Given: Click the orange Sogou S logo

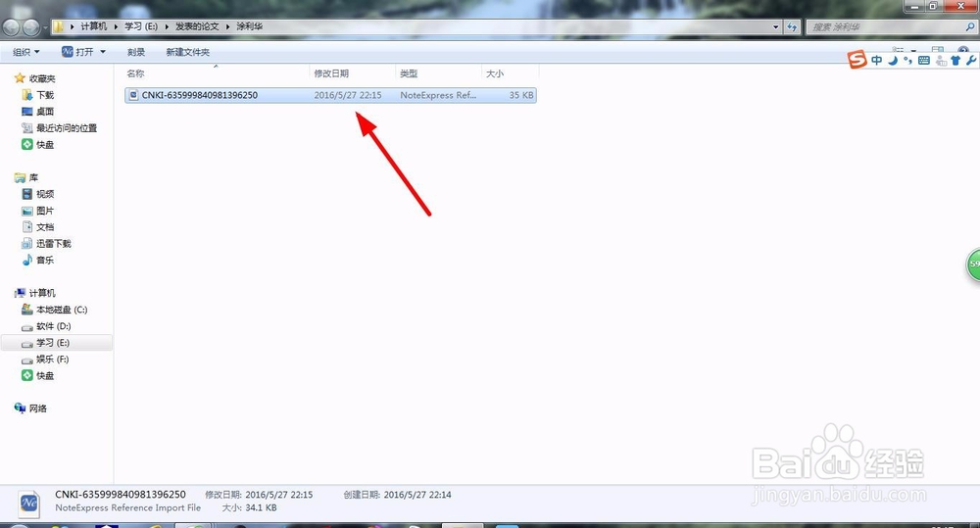Looking at the screenshot, I should point(857,60).
